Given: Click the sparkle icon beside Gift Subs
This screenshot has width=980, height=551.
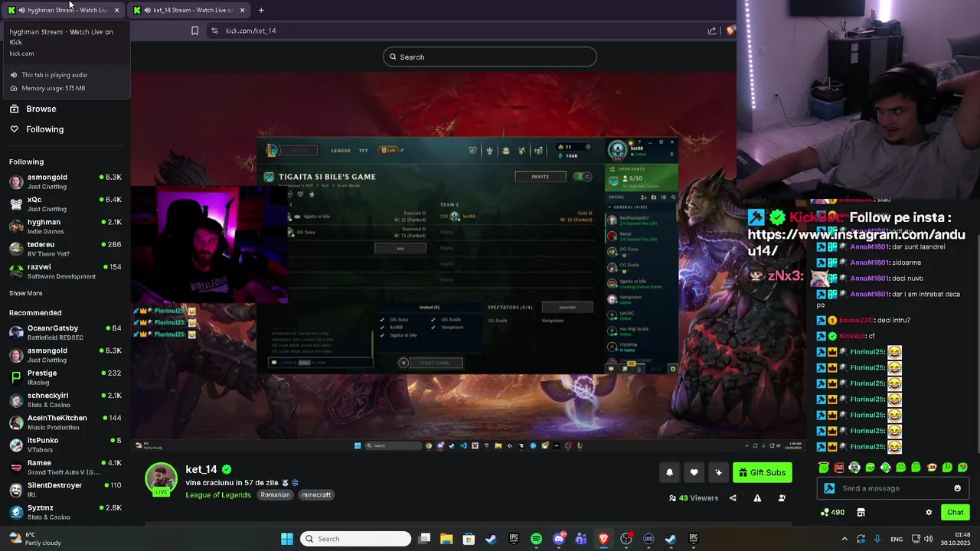Looking at the screenshot, I should (718, 472).
